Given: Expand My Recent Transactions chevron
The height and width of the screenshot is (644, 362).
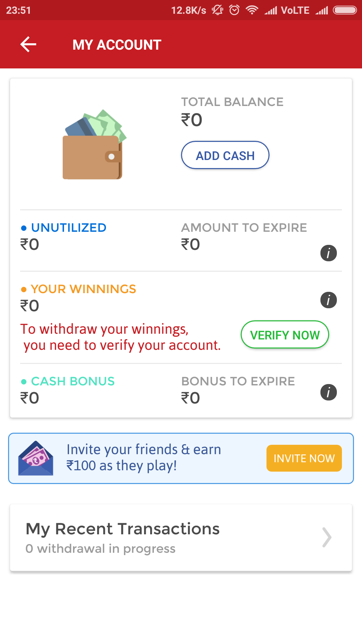Looking at the screenshot, I should (x=327, y=537).
